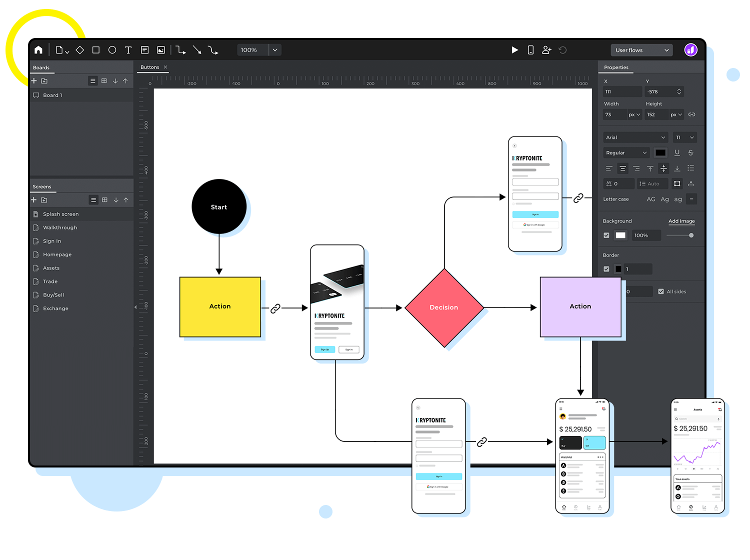Click the link width and height icon

[691, 114]
